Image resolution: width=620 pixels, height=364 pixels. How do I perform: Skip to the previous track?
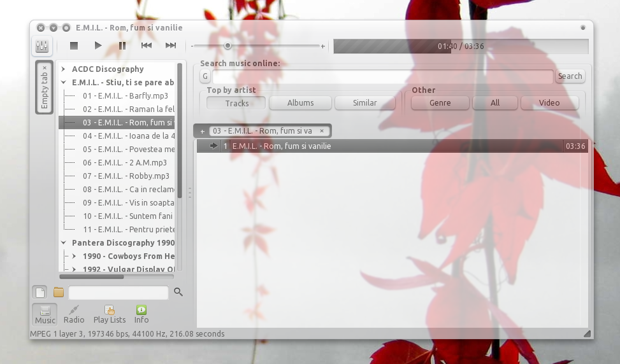click(x=147, y=46)
